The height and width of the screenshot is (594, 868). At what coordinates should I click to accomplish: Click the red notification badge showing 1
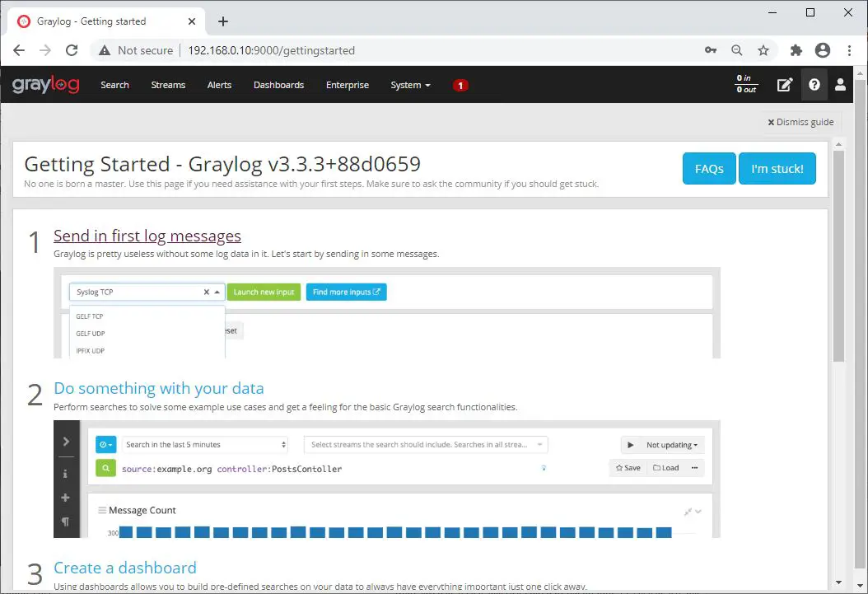460,85
